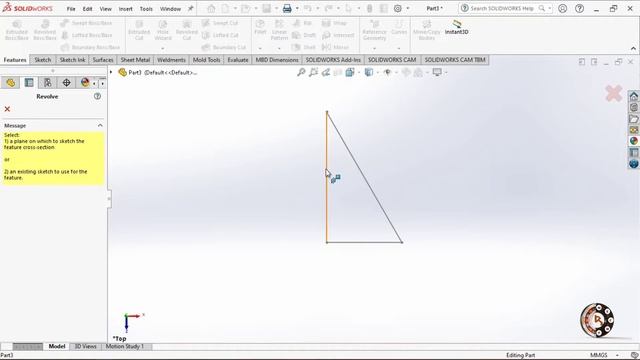Click the SOLIDWORKS logo
Image resolution: width=640 pixels, height=360 pixels.
click(x=27, y=8)
